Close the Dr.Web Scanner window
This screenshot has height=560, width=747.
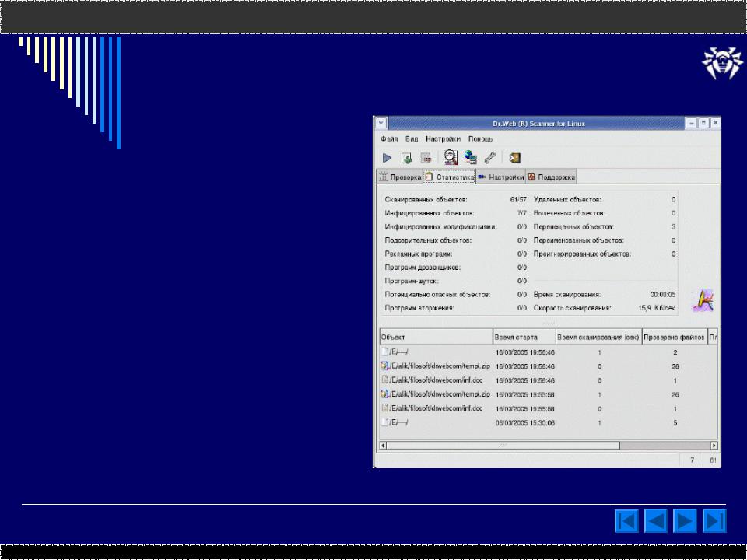(715, 124)
